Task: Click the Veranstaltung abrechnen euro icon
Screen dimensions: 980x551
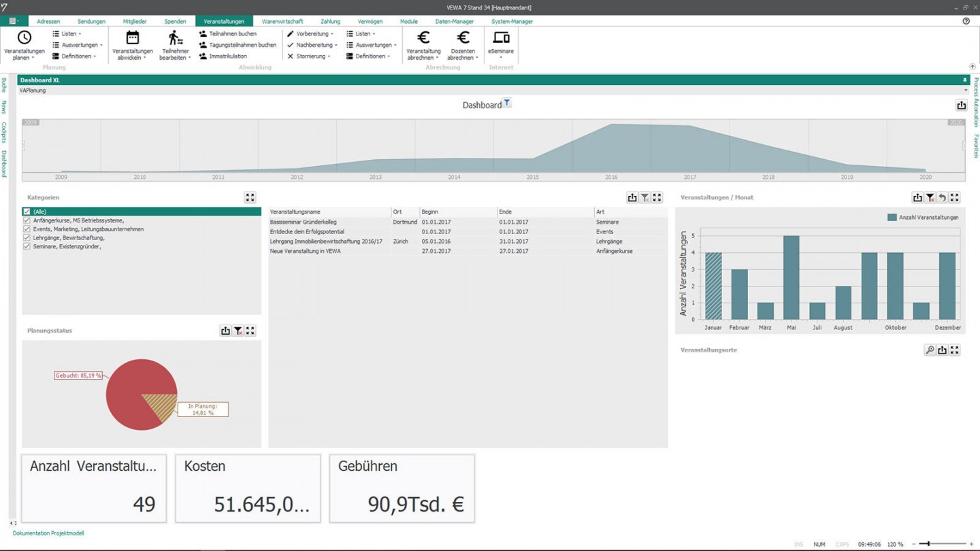Action: [423, 37]
